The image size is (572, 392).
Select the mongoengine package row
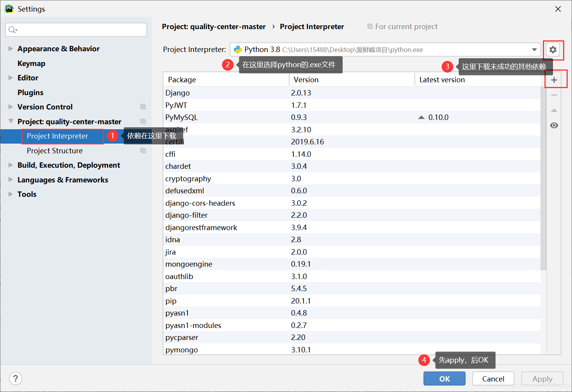point(352,264)
